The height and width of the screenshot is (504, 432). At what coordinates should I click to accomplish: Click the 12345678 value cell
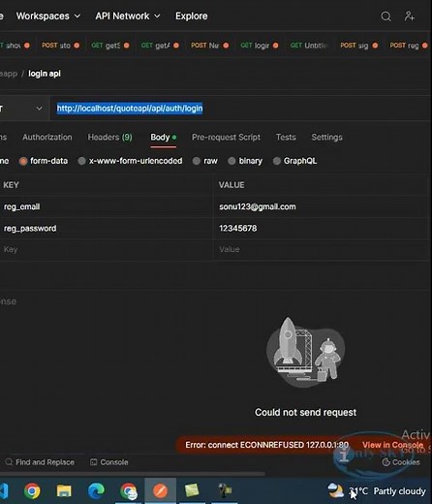(x=322, y=229)
